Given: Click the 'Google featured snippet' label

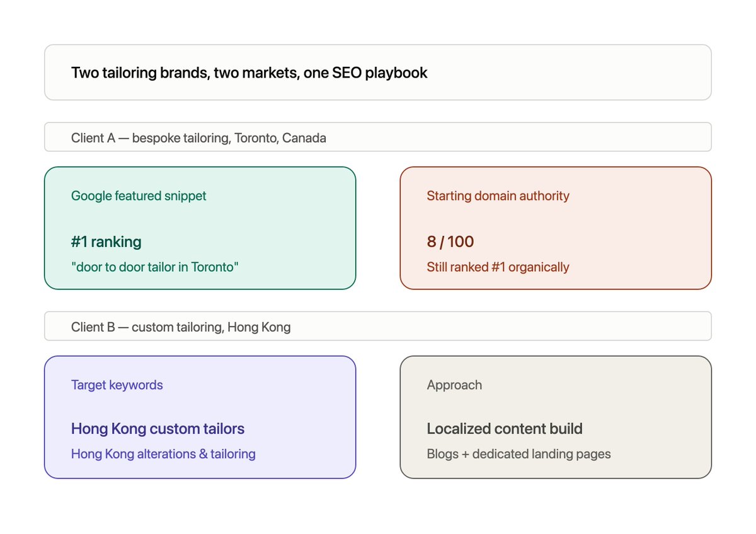Looking at the screenshot, I should click(139, 195).
